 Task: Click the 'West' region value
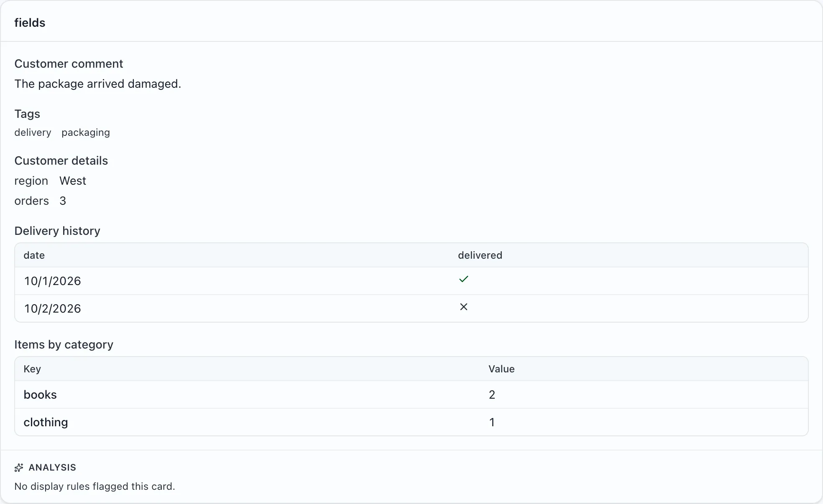tap(73, 181)
